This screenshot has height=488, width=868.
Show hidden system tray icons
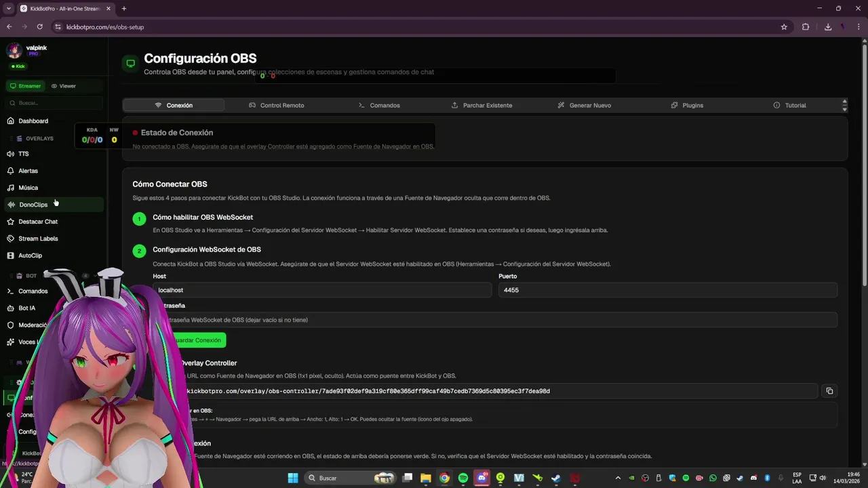pyautogui.click(x=618, y=478)
